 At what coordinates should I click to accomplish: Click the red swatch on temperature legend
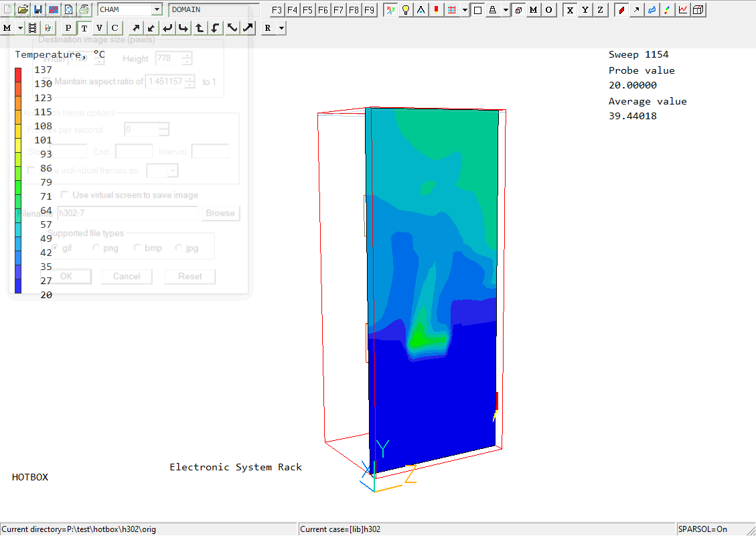click(18, 71)
